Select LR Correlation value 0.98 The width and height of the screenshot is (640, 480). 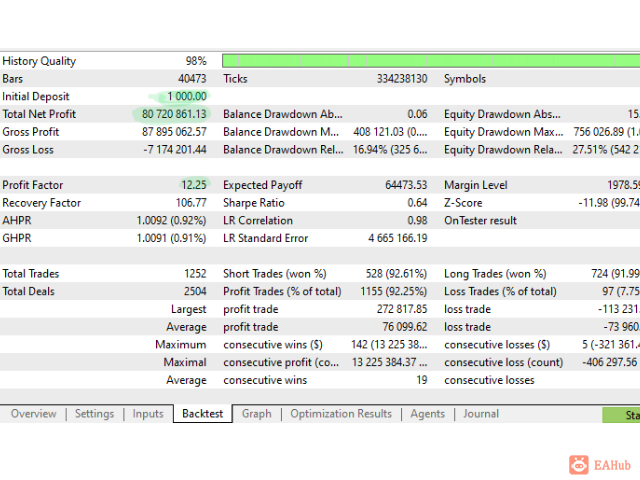point(417,220)
